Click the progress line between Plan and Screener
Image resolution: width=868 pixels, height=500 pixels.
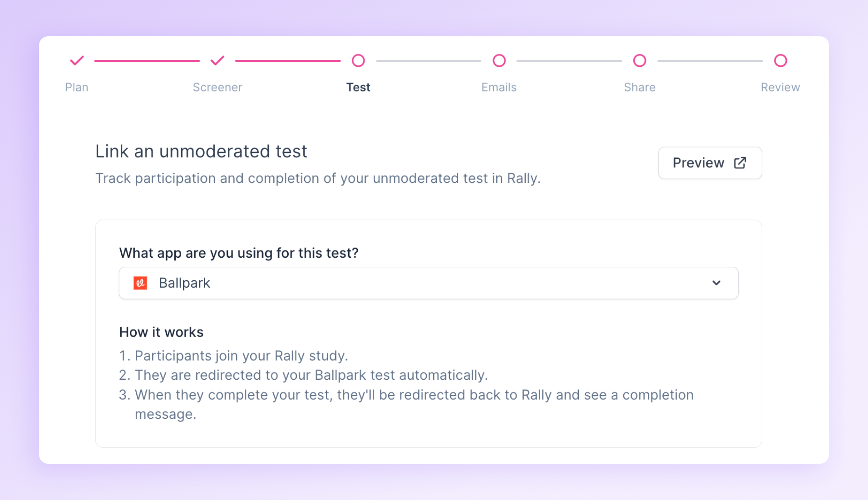point(147,60)
